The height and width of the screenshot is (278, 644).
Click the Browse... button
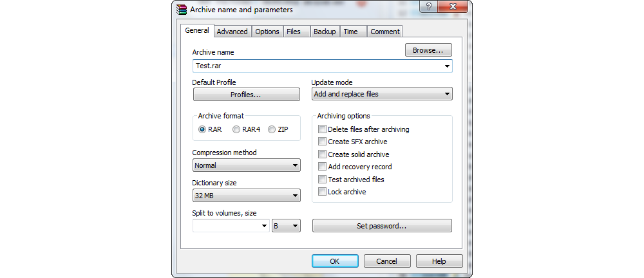428,50
